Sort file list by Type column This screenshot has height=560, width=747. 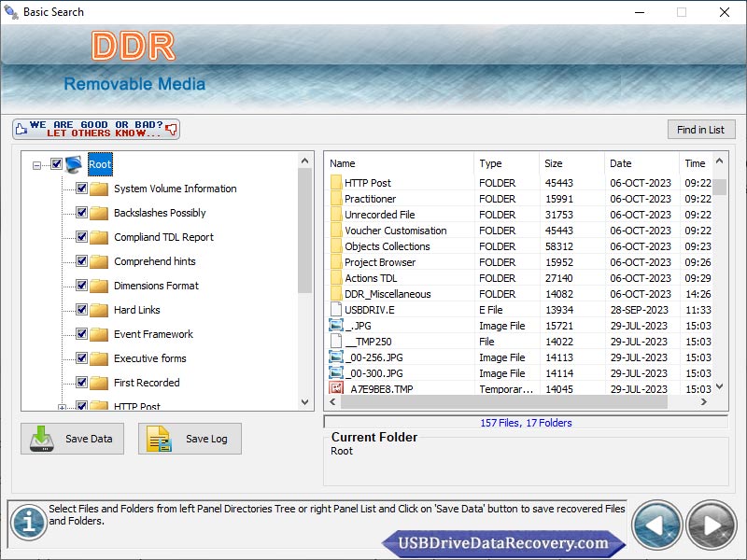(x=506, y=163)
